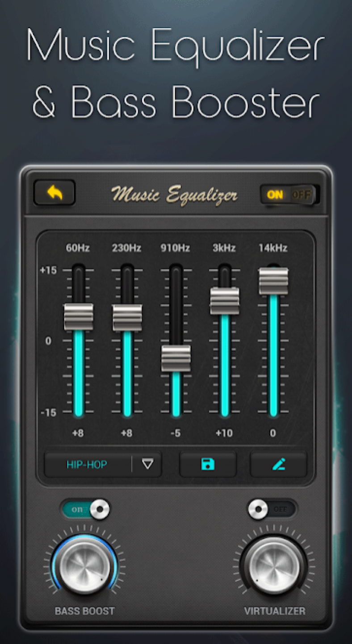352x644 pixels.
Task: Click the 14kHz slider handle
Action: pos(273,281)
